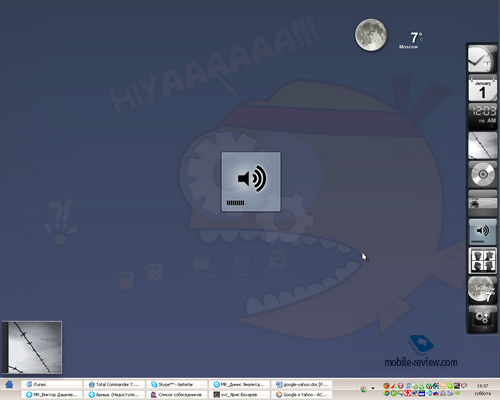Image resolution: width=500 pixels, height=400 pixels.
Task: Open the CD disc widget in sidebar
Action: [482, 174]
